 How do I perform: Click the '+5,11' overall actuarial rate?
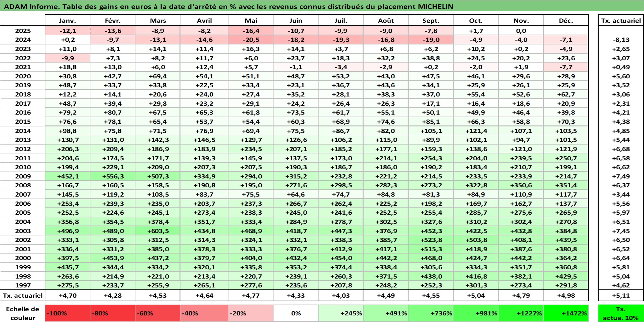click(x=621, y=295)
